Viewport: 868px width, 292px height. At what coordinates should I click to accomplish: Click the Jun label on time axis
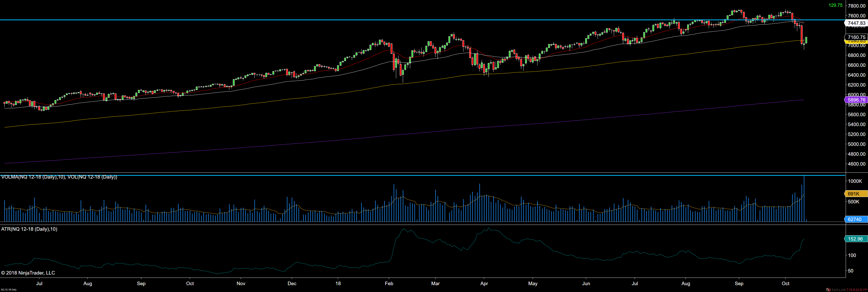(586, 284)
